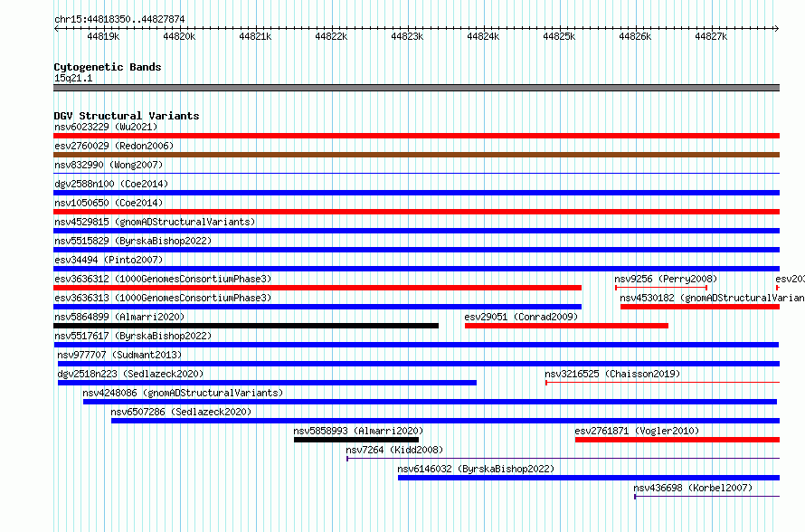Screen dimensions: 805x532
Task: Select the red nsv6023229 variant bar
Action: pyautogui.click(x=416, y=136)
